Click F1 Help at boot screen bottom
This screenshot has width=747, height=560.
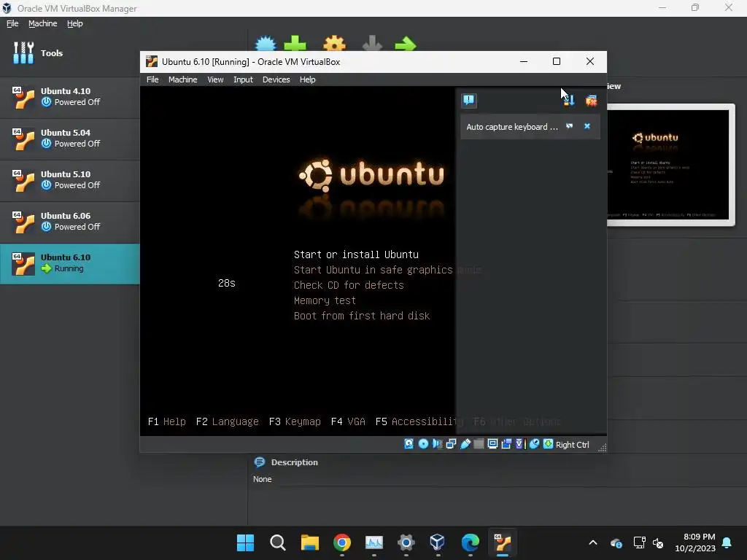tap(167, 421)
